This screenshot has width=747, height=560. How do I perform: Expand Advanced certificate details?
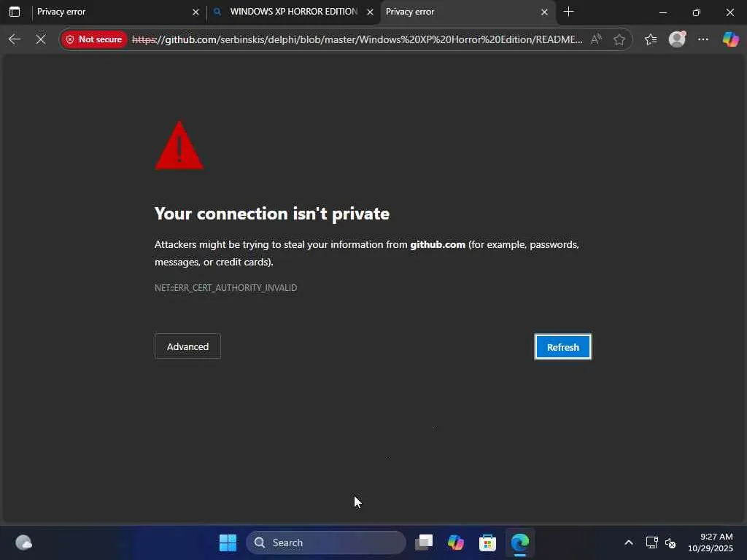[x=187, y=346]
